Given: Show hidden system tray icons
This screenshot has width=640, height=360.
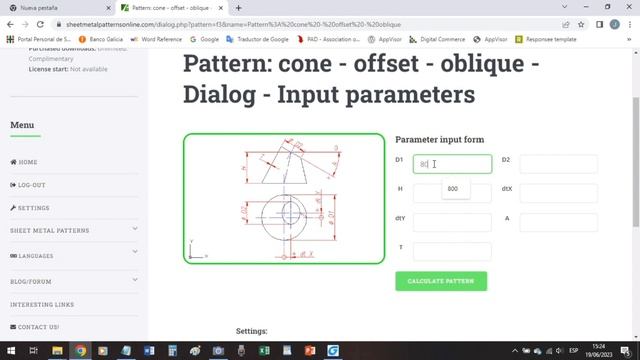Looking at the screenshot, I should pyautogui.click(x=515, y=351).
